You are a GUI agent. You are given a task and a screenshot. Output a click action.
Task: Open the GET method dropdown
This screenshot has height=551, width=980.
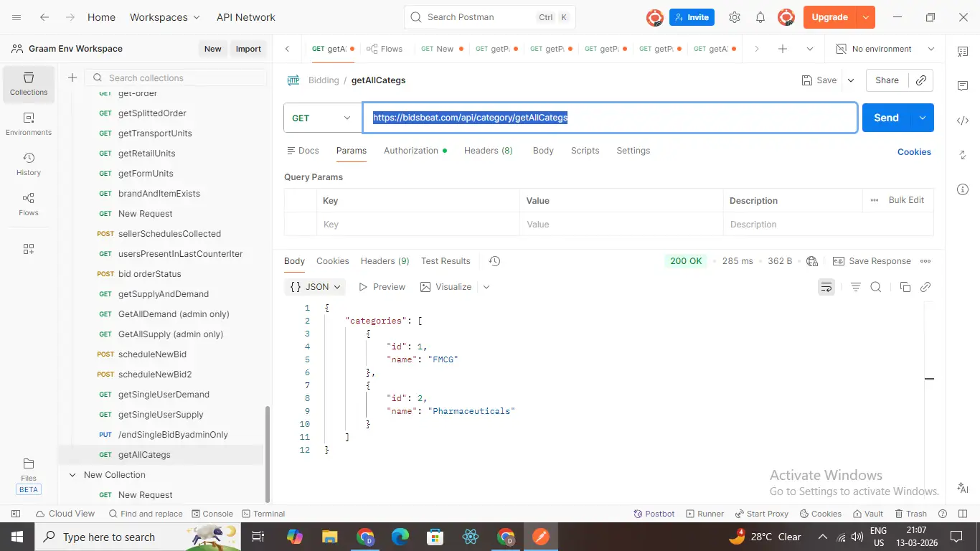322,118
